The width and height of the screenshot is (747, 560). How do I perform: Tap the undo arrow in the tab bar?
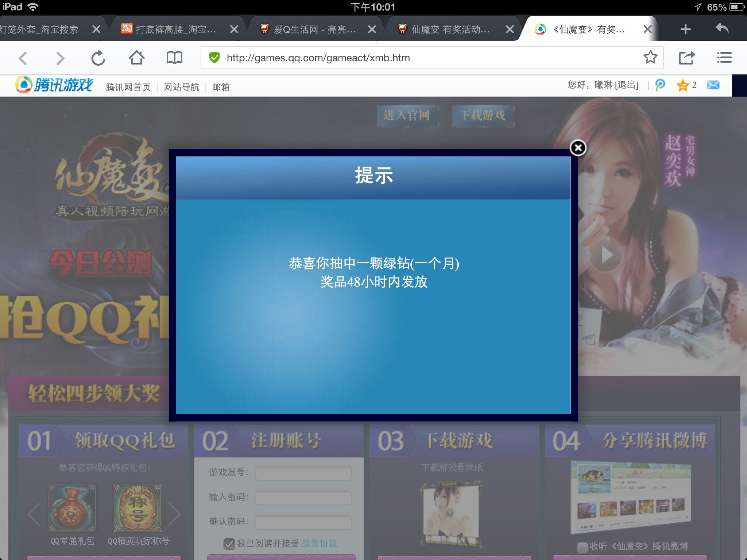click(722, 28)
